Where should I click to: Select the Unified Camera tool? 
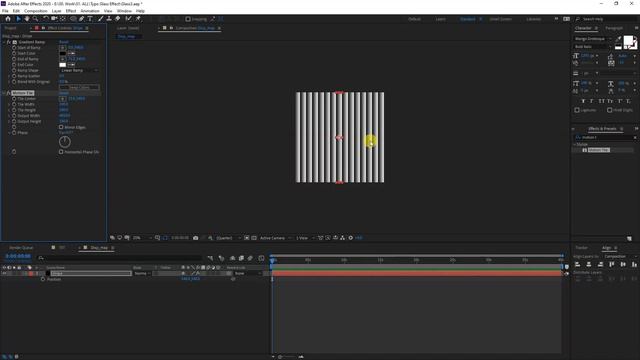coord(54,19)
